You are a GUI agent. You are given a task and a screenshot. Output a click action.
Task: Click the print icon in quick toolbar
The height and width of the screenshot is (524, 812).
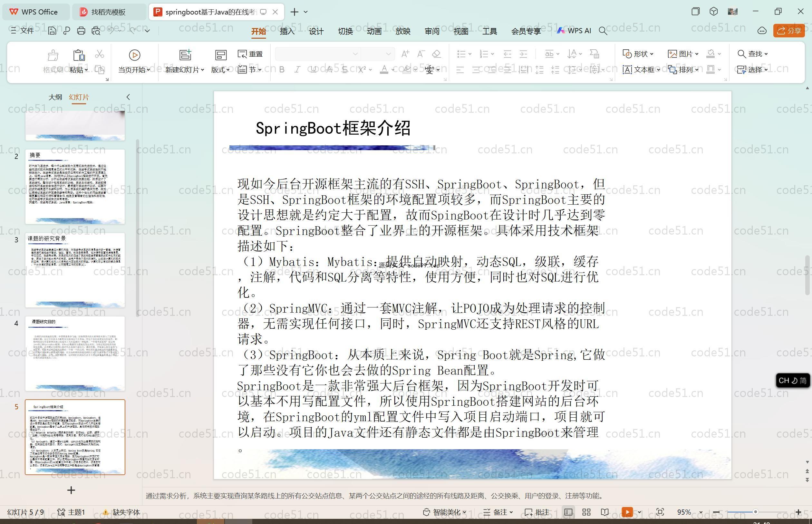click(81, 31)
